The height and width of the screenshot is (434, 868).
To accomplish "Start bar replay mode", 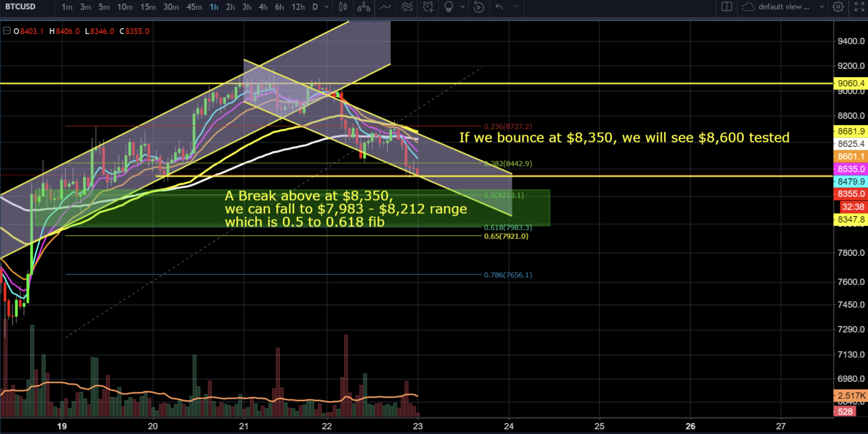I will click(x=479, y=7).
